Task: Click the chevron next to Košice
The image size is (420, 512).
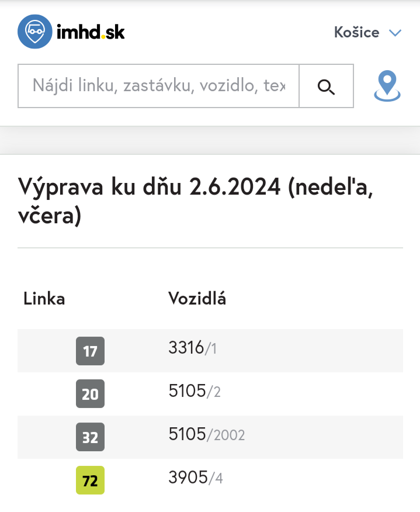Action: pyautogui.click(x=395, y=33)
